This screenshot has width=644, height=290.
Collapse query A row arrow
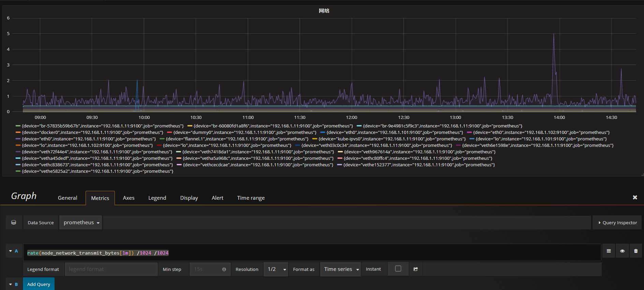pos(10,251)
